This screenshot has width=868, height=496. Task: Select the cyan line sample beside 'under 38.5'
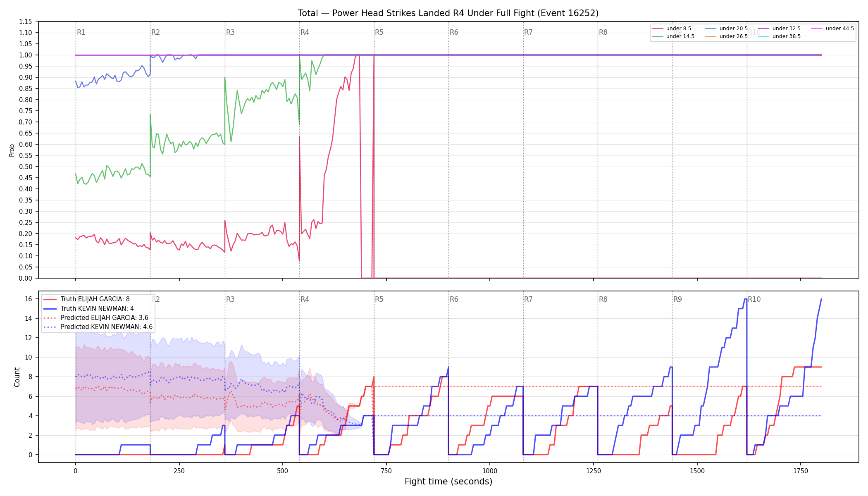coord(763,36)
